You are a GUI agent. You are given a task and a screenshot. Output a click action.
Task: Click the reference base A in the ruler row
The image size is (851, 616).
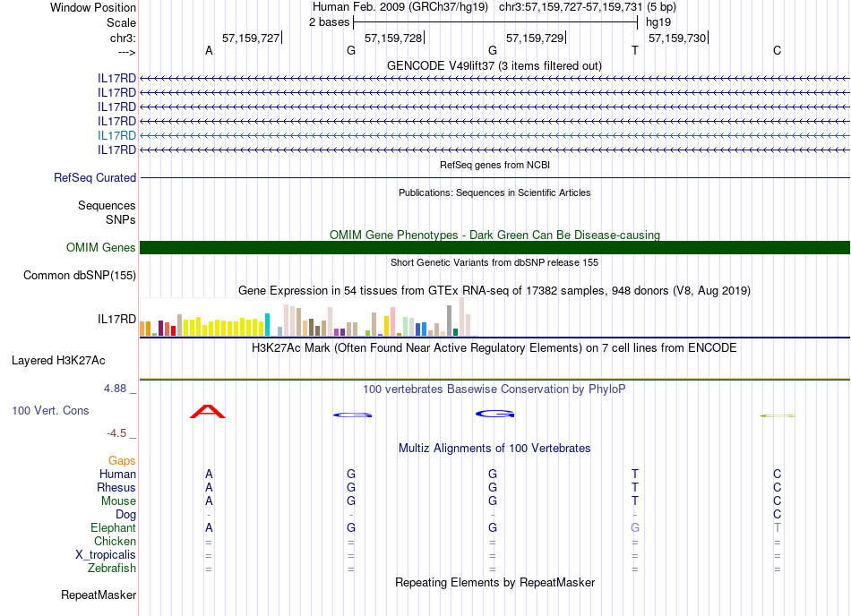(209, 50)
